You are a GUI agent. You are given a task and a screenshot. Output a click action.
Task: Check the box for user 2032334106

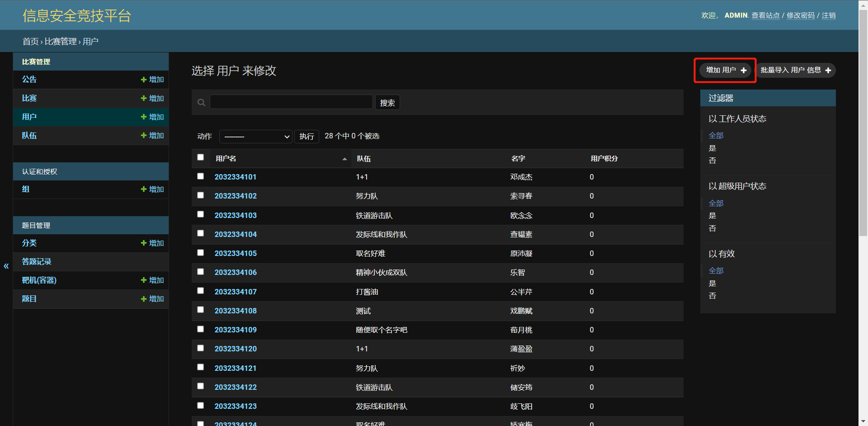(x=200, y=272)
